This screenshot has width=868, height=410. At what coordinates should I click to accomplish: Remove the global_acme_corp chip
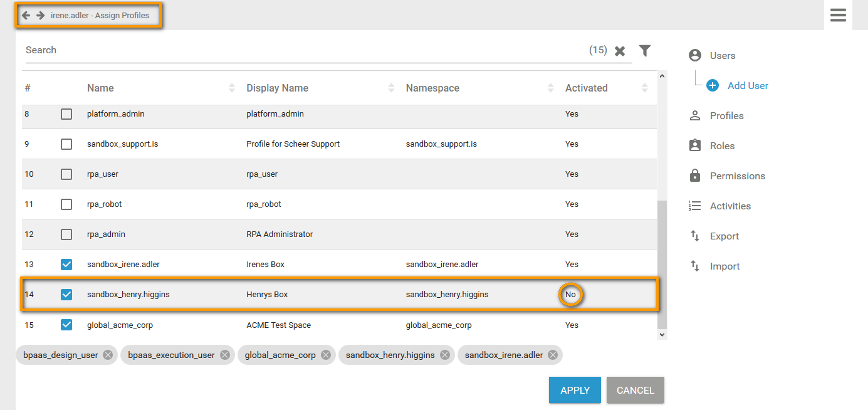click(x=326, y=355)
